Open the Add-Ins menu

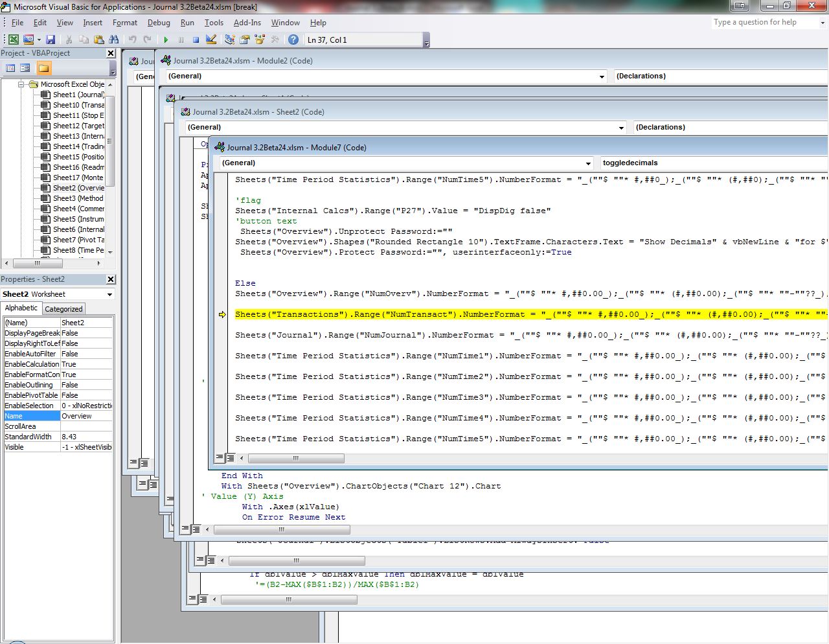[x=247, y=22]
